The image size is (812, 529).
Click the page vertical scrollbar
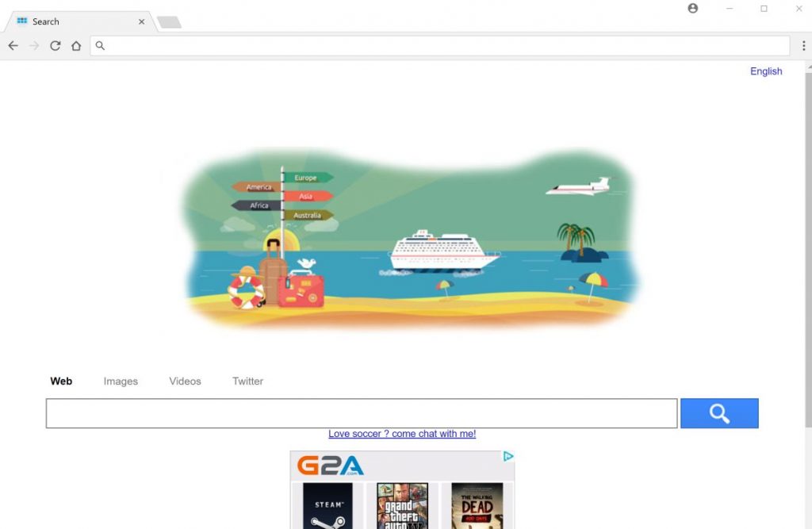click(808, 250)
